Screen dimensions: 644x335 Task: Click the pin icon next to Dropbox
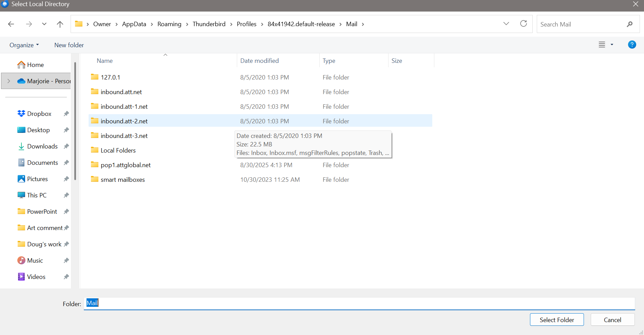tap(66, 114)
